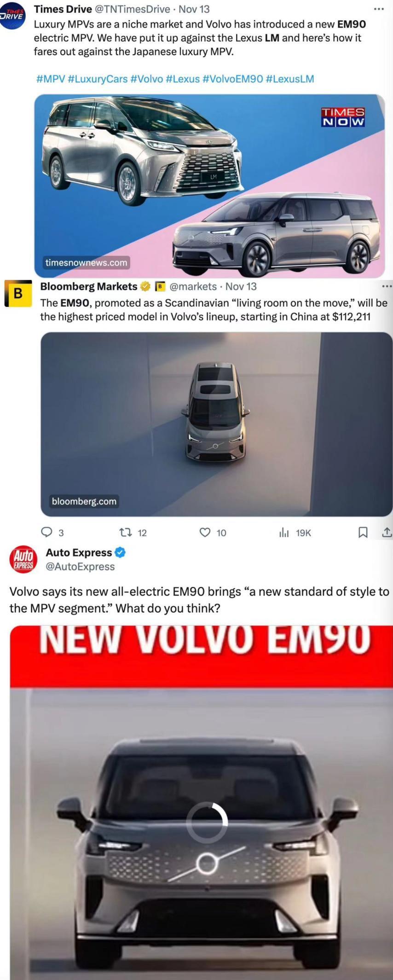Click Bloomberg gold verified badge
Viewport: 393px width, 980px height.
coord(145,286)
